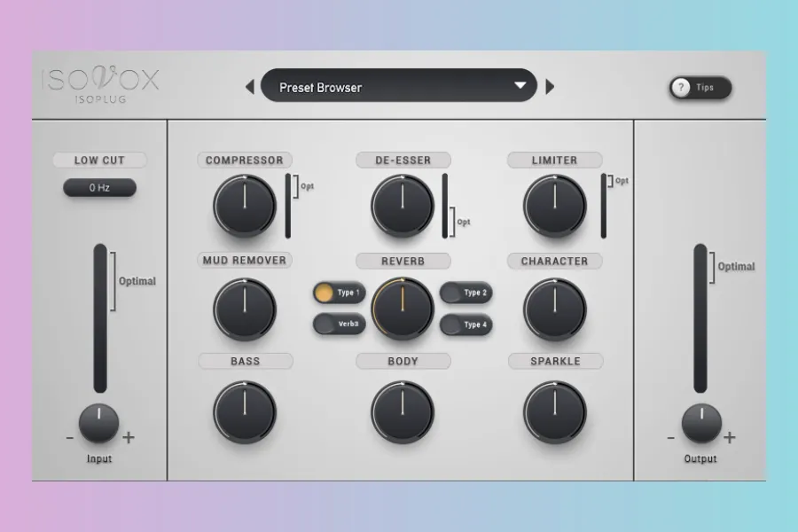
Task: Click the Output gain knob
Action: [700, 424]
